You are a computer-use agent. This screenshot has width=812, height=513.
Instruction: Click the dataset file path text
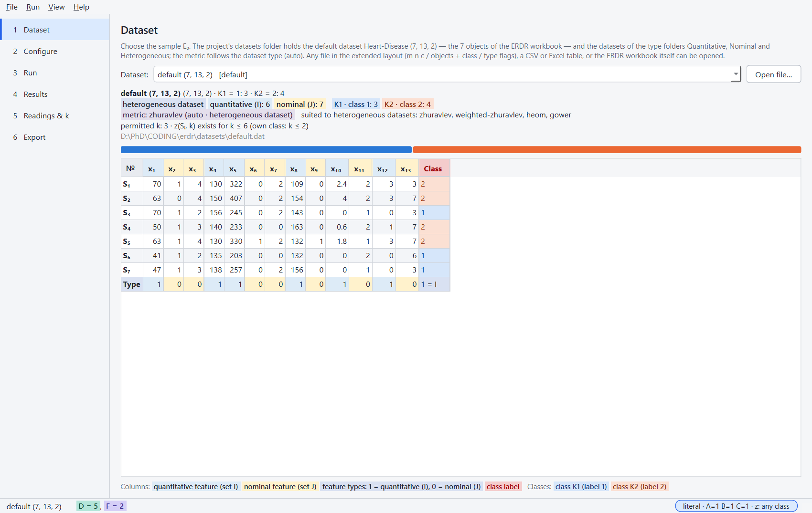click(192, 136)
